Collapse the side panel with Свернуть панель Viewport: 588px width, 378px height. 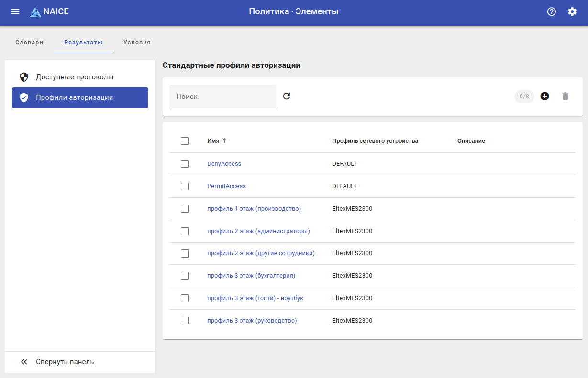(x=65, y=362)
